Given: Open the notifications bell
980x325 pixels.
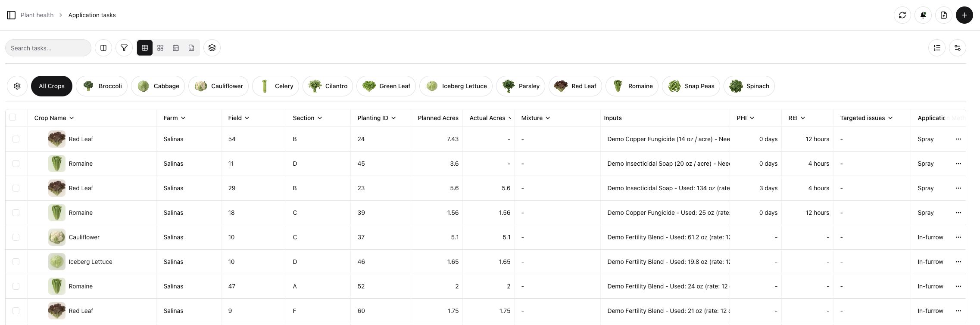Looking at the screenshot, I should (923, 15).
